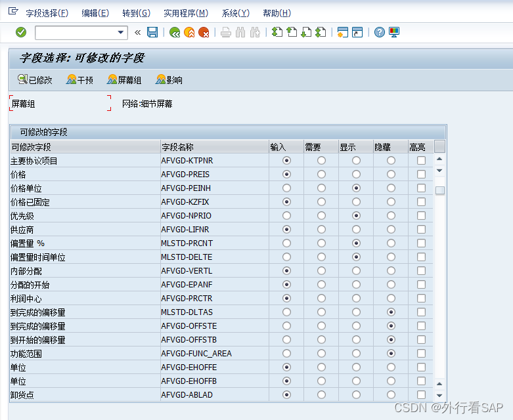Click the upper scroll-down arrow of the table
Screen dimensions: 513x420
pyautogui.click(x=439, y=171)
